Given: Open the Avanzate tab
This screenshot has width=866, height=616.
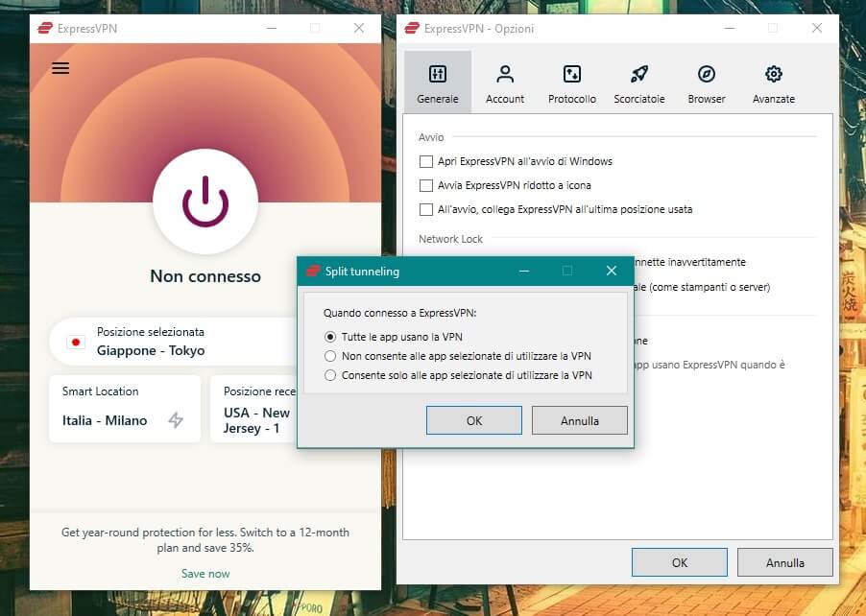Looking at the screenshot, I should [x=774, y=83].
